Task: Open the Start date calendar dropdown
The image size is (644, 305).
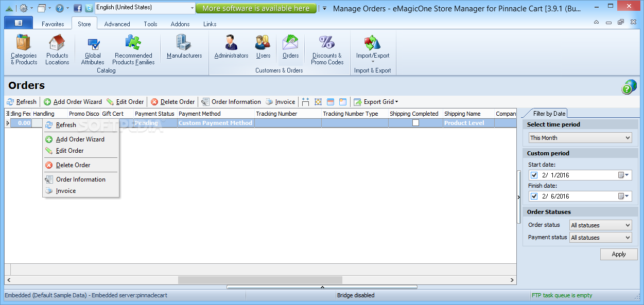Action: tap(623, 175)
